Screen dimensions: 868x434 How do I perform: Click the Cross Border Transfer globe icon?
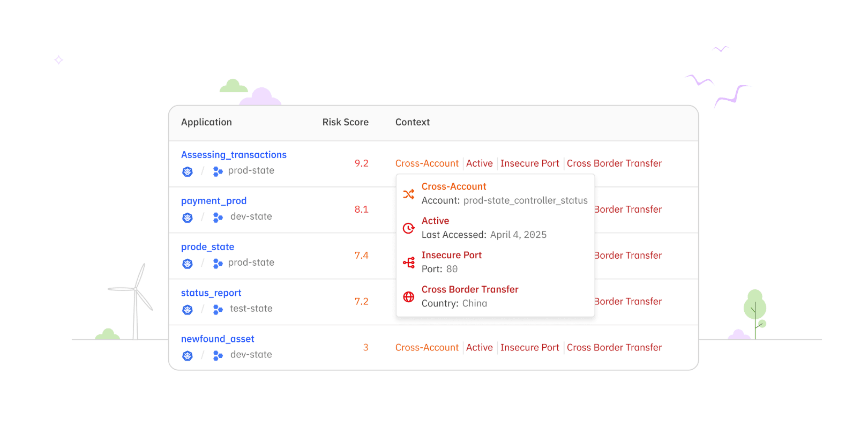408,297
